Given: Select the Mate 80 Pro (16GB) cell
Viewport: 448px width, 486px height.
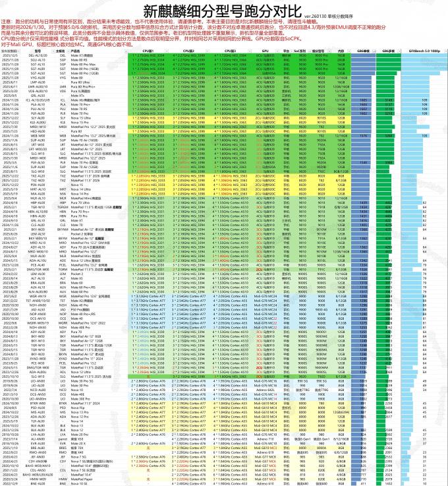Looking at the screenshot, I should [x=84, y=69].
